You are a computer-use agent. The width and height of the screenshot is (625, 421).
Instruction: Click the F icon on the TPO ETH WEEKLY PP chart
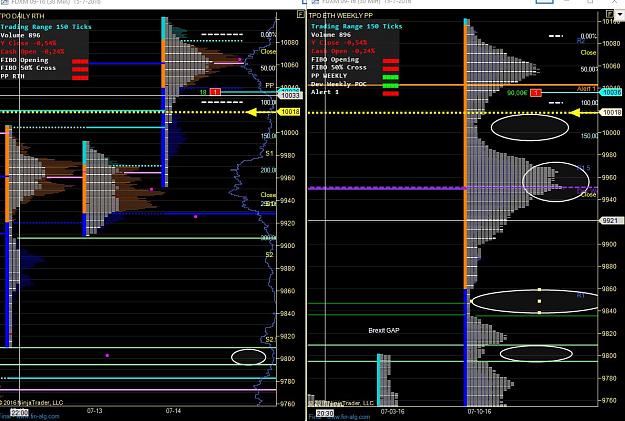(x=609, y=14)
